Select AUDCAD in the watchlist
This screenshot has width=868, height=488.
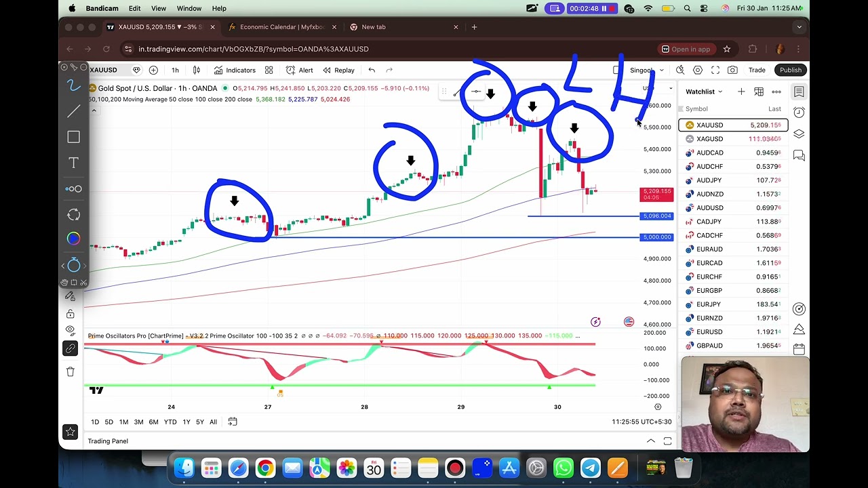(x=733, y=152)
